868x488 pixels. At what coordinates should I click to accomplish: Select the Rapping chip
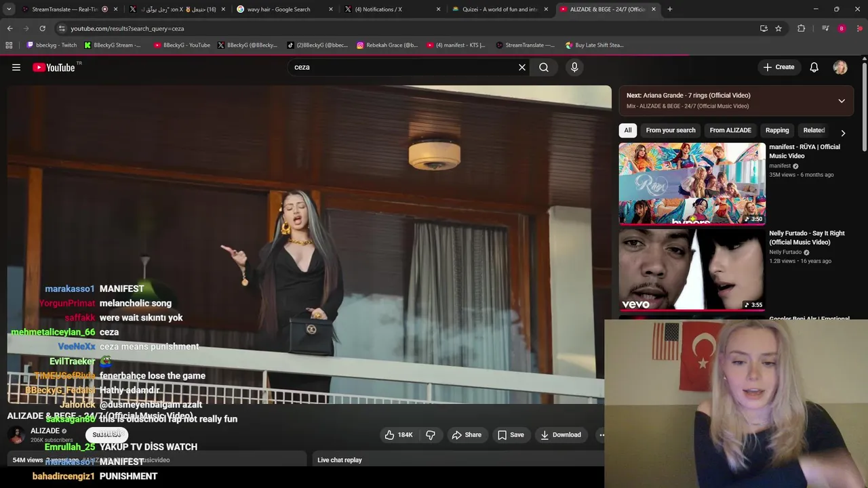777,130
